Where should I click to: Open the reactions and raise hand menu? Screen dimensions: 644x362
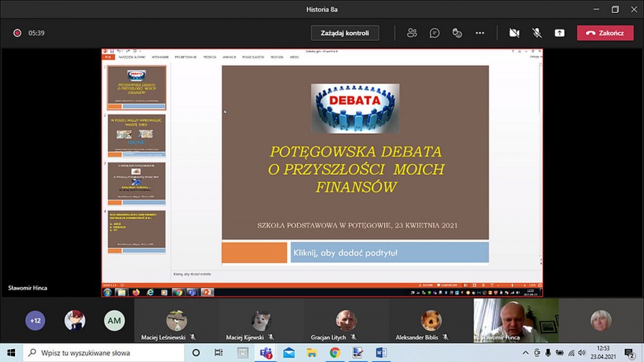tap(457, 33)
